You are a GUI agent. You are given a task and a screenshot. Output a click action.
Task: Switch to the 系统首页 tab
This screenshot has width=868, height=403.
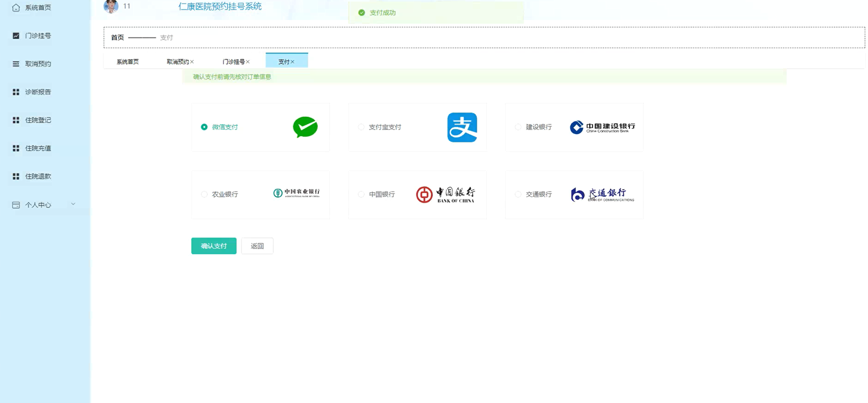[x=128, y=61]
